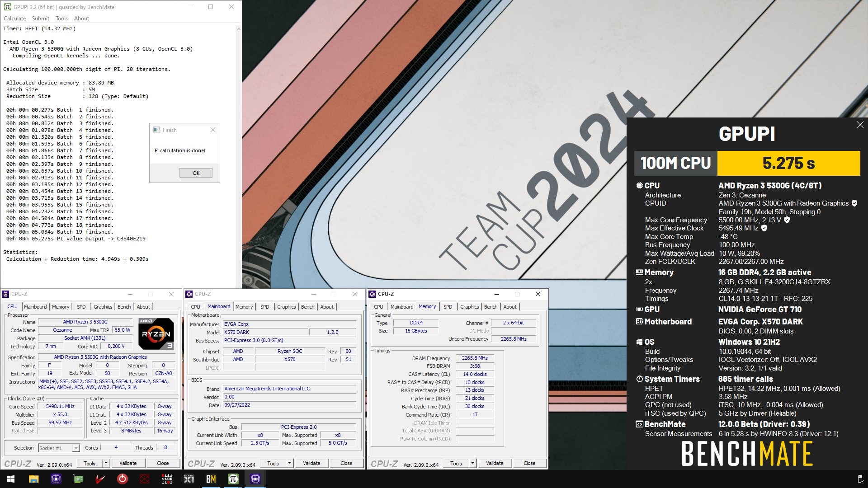Switch to SPD tab in CPU-Z Mainboard window

tap(265, 307)
